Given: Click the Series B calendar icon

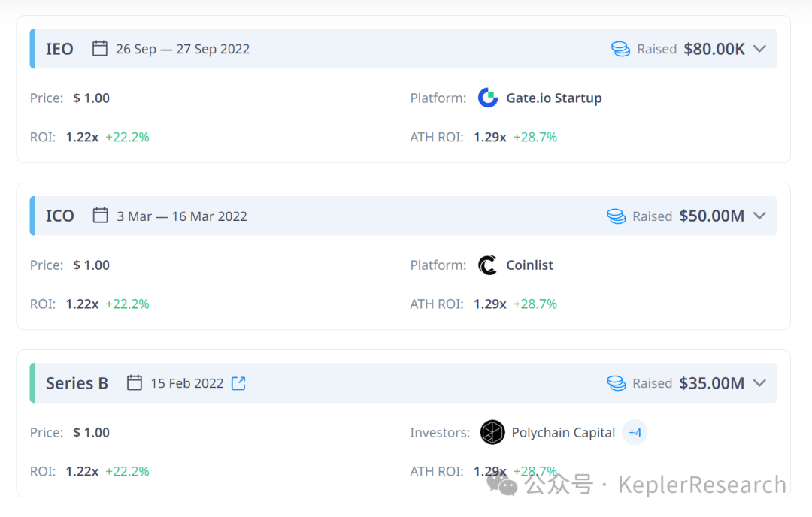Looking at the screenshot, I should [135, 382].
